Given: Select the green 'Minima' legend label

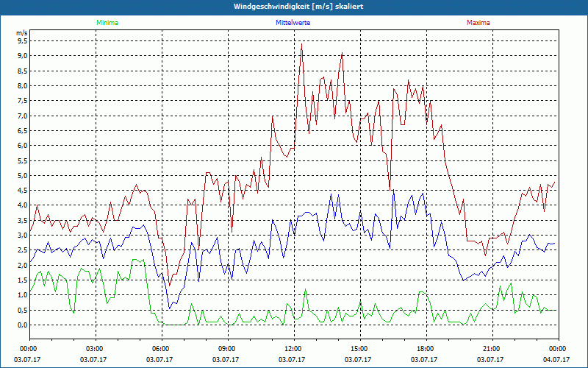Looking at the screenshot, I should point(107,23).
